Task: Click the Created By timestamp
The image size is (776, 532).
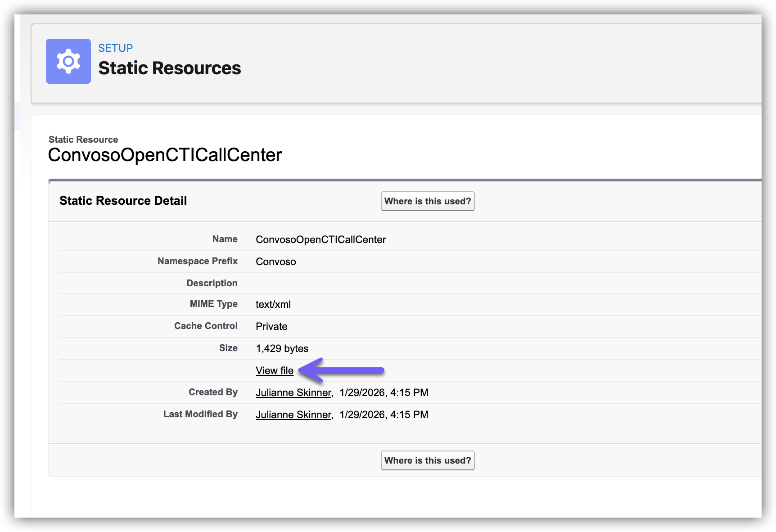Action: point(383,392)
